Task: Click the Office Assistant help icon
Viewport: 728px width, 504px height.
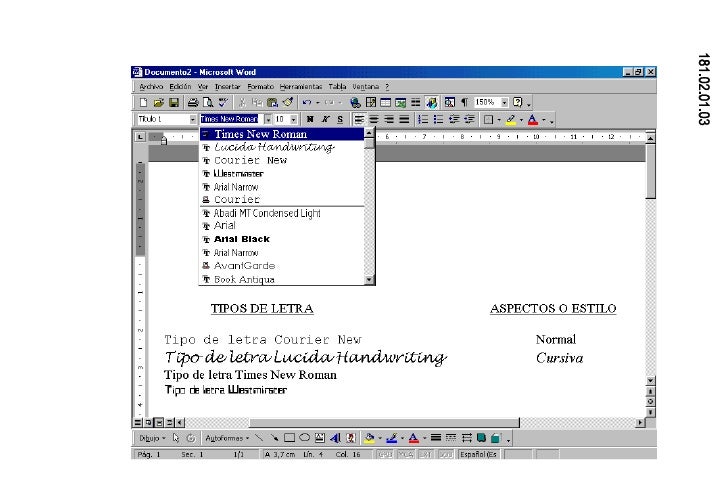Action: coord(518,103)
